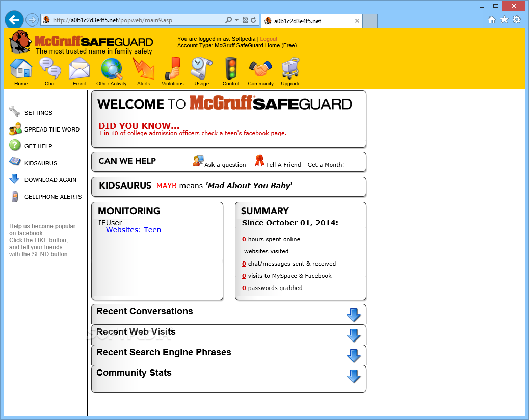Click the McGruff dog logo

tap(20, 41)
